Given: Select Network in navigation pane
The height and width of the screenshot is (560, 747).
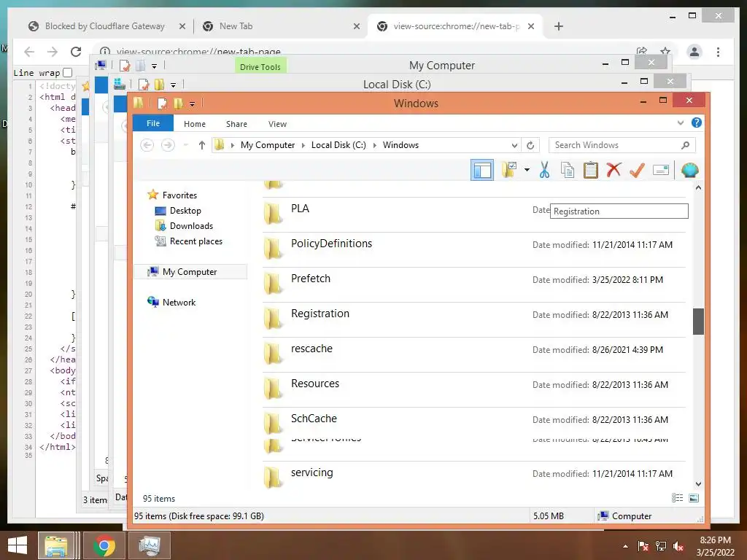Looking at the screenshot, I should 179,302.
